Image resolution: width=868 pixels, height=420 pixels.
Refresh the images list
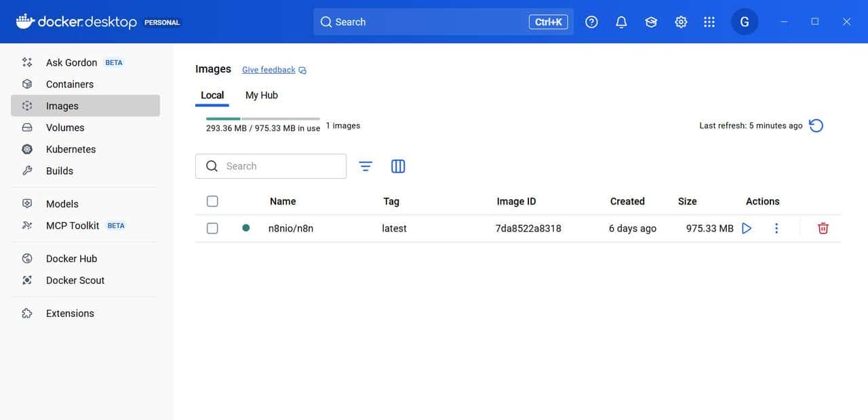pos(816,125)
